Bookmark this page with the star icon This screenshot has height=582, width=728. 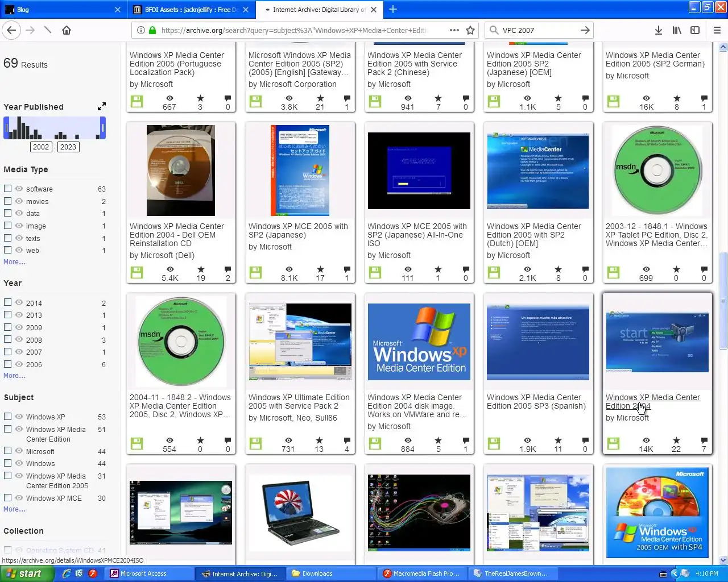coord(470,30)
